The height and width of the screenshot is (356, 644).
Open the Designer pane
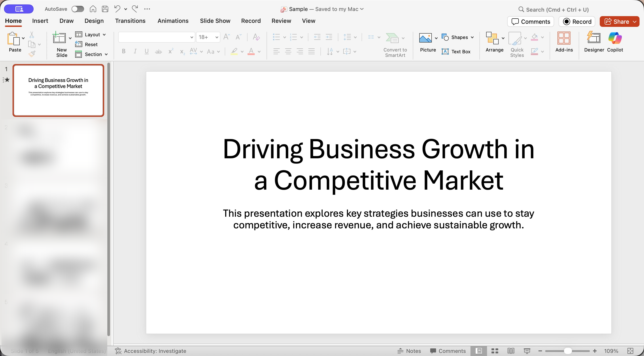coord(594,42)
